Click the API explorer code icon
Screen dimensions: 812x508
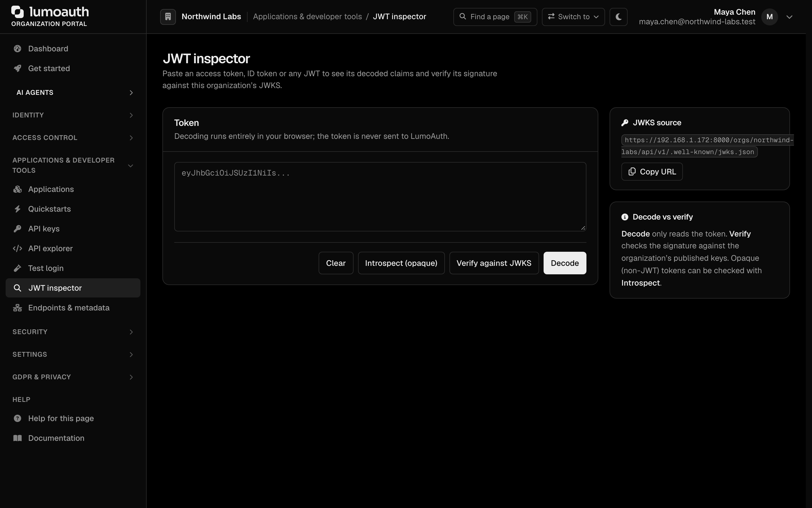pos(17,249)
